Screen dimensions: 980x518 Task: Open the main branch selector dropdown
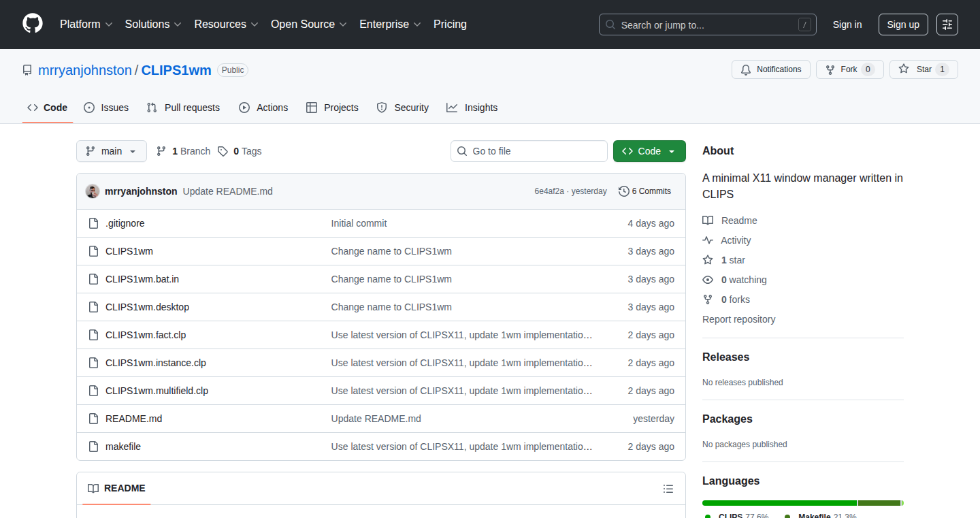coord(112,151)
